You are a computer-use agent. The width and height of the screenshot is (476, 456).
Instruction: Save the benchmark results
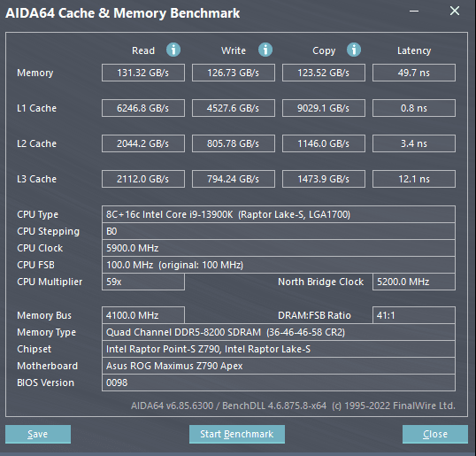[x=38, y=434]
